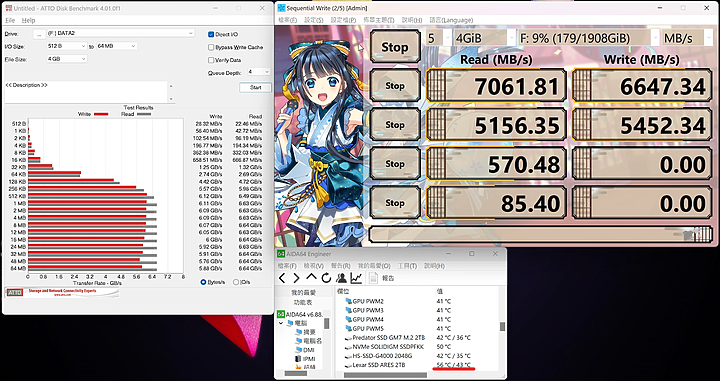
Task: Collapse the 電腦 node in AIDA64 tree
Action: [281, 323]
